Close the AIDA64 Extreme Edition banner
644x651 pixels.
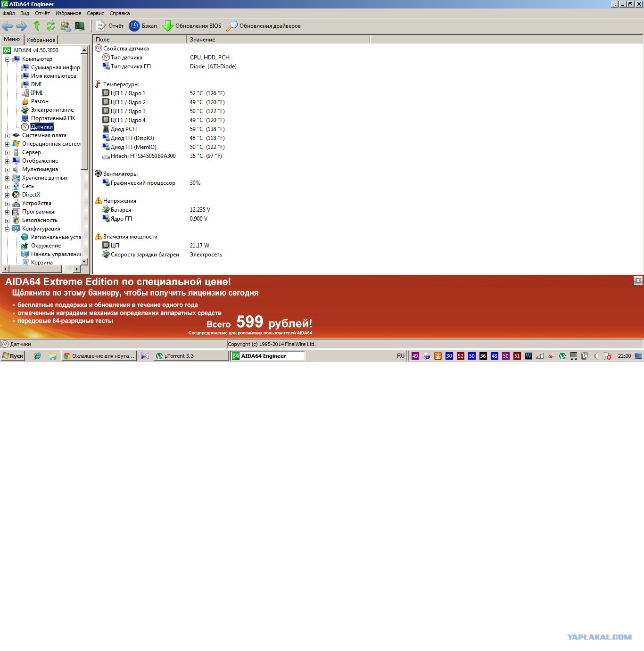(x=638, y=280)
